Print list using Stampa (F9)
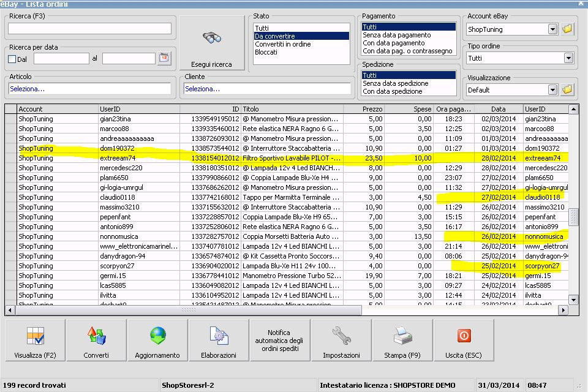Screen dimensions: 588x392 [402, 341]
